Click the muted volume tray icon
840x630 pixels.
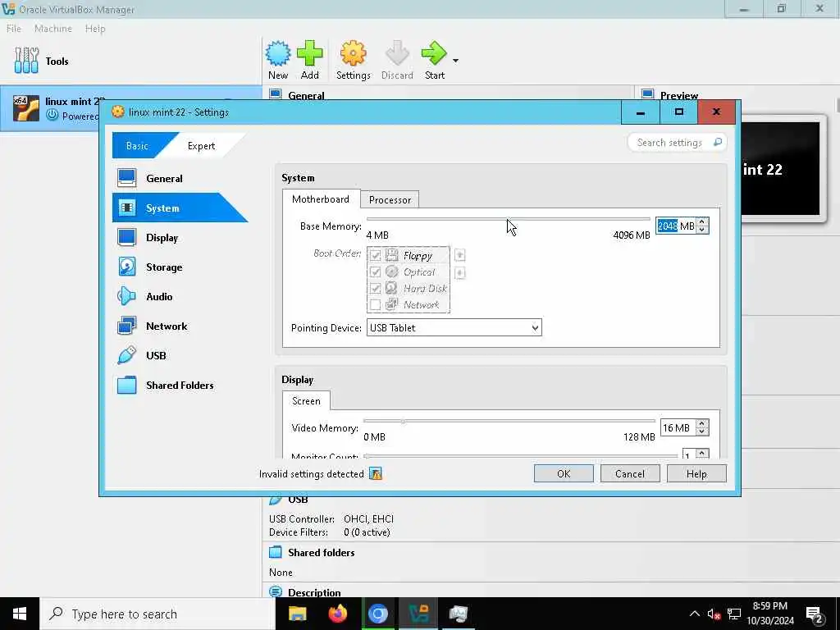click(714, 614)
